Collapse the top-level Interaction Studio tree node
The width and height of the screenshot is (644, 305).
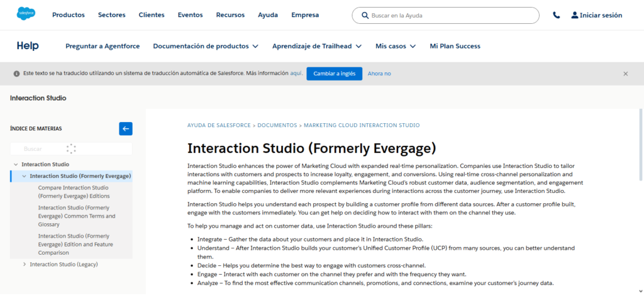coord(16,164)
